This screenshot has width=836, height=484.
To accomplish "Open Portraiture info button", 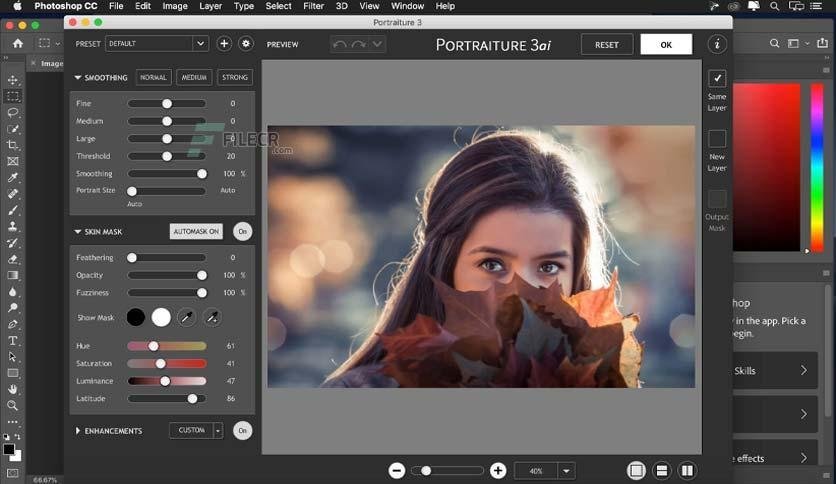I will 717,44.
